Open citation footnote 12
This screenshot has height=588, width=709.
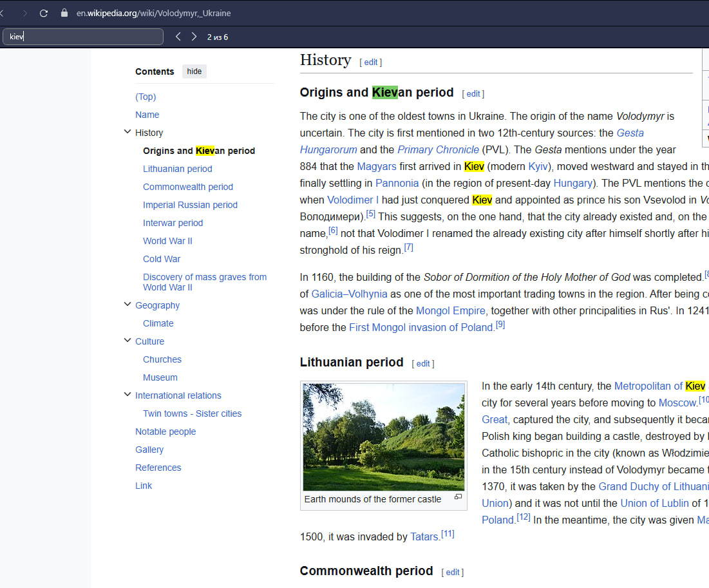pyautogui.click(x=524, y=517)
